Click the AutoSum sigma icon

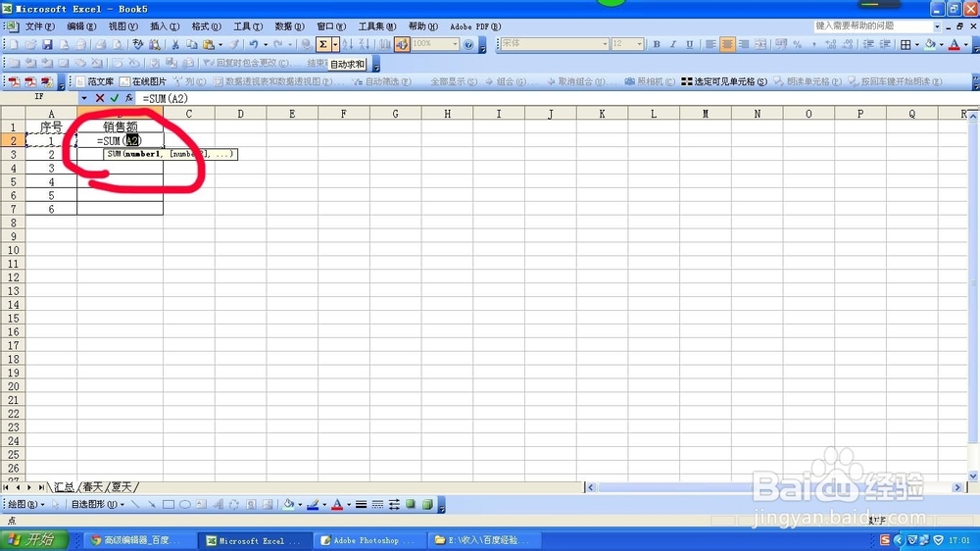(x=323, y=44)
